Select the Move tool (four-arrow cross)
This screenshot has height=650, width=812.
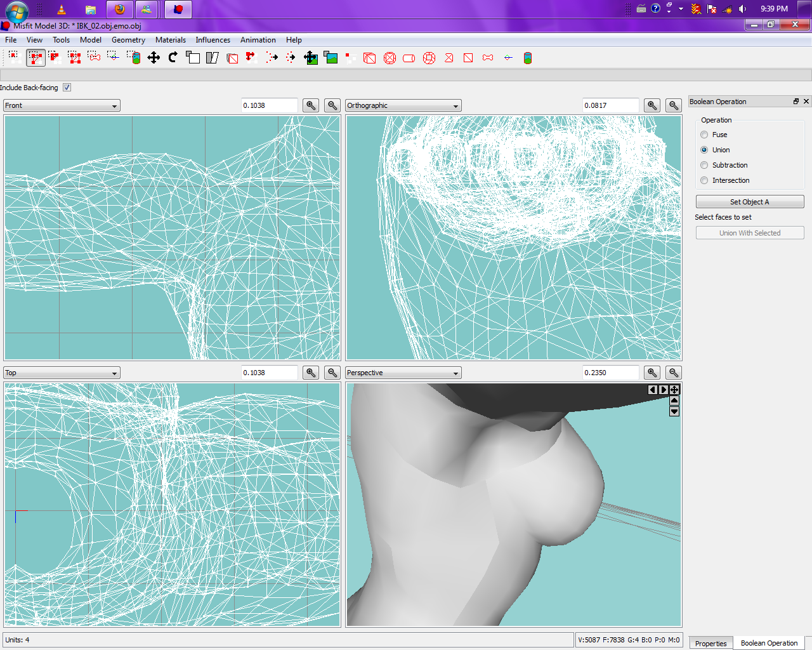point(154,58)
